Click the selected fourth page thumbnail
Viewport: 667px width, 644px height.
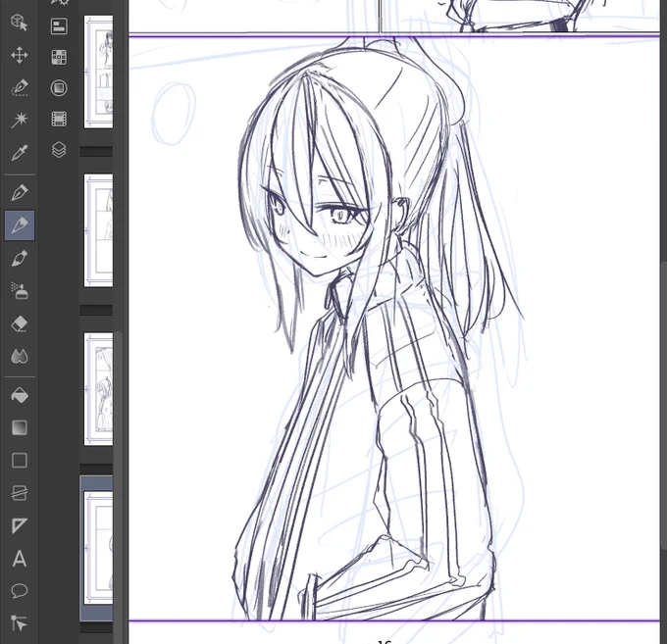tap(98, 548)
